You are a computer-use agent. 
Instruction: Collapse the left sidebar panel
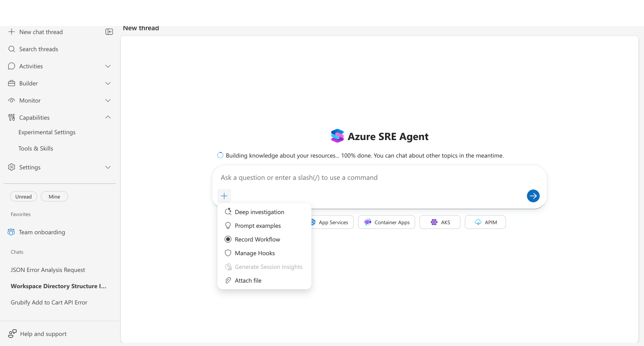click(x=109, y=32)
